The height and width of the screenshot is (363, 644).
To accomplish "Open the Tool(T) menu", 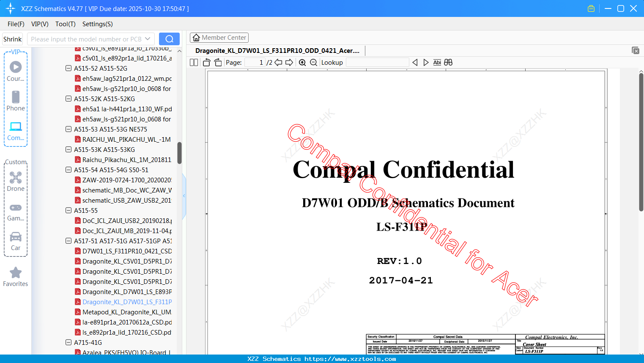I will (x=66, y=24).
